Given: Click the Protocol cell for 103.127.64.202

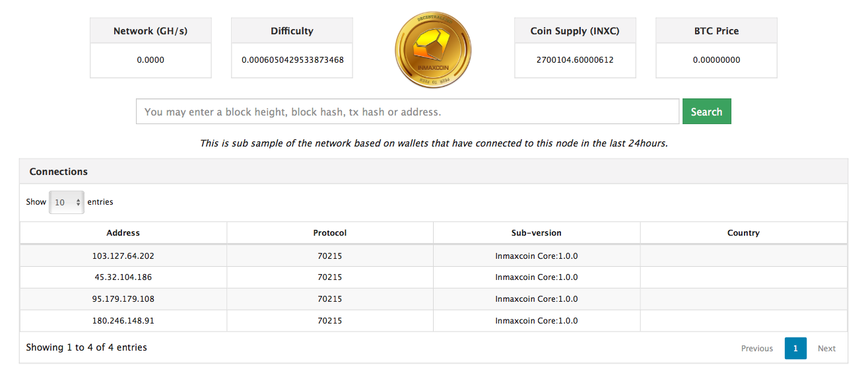Looking at the screenshot, I should pos(330,256).
